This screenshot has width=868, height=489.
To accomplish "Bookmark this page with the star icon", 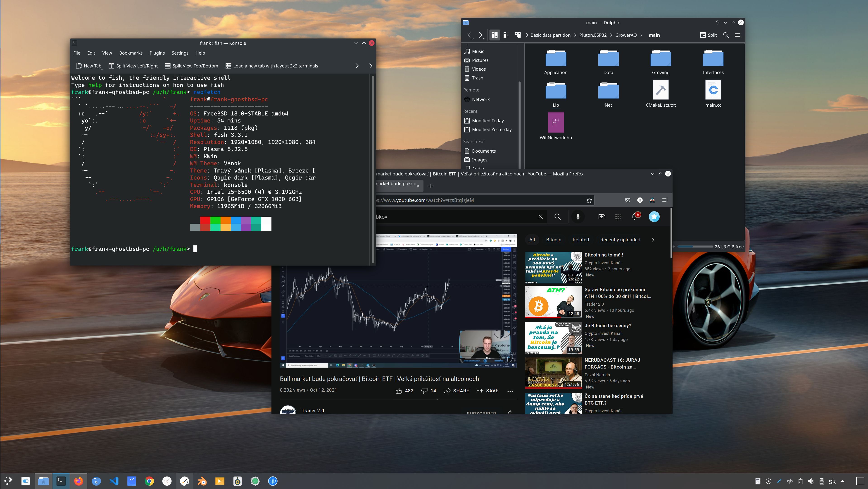I will (589, 200).
